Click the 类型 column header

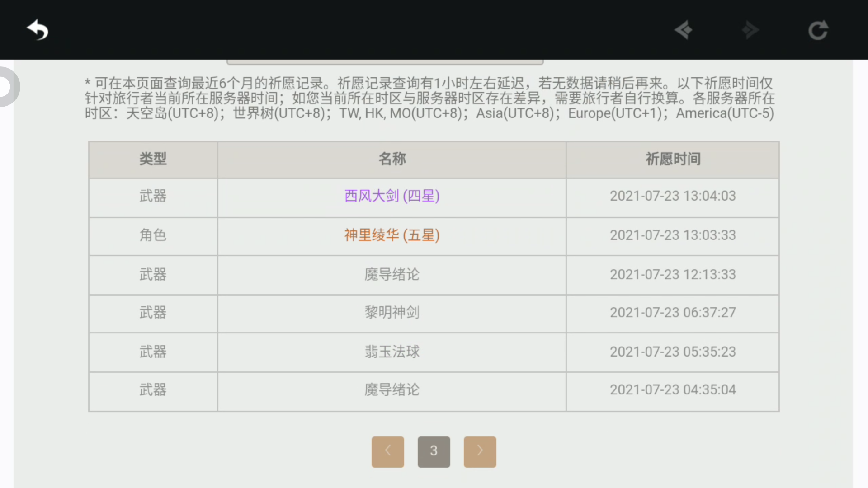[x=153, y=159]
